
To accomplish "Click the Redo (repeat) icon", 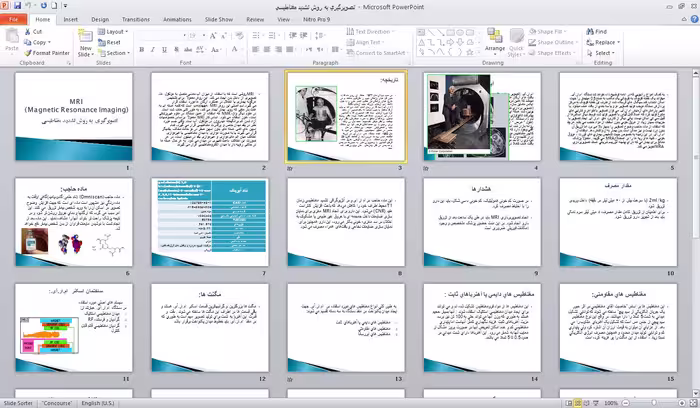I will click(x=44, y=6).
